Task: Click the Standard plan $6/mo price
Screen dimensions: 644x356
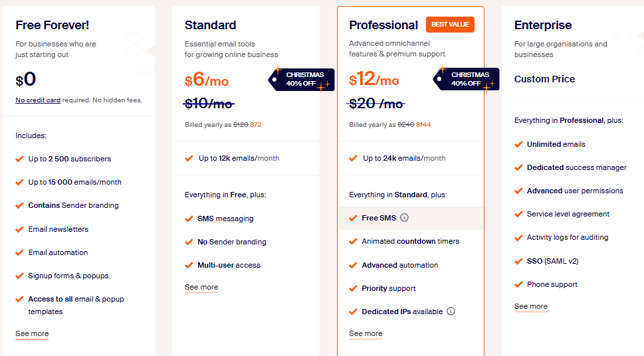Action: 207,81
